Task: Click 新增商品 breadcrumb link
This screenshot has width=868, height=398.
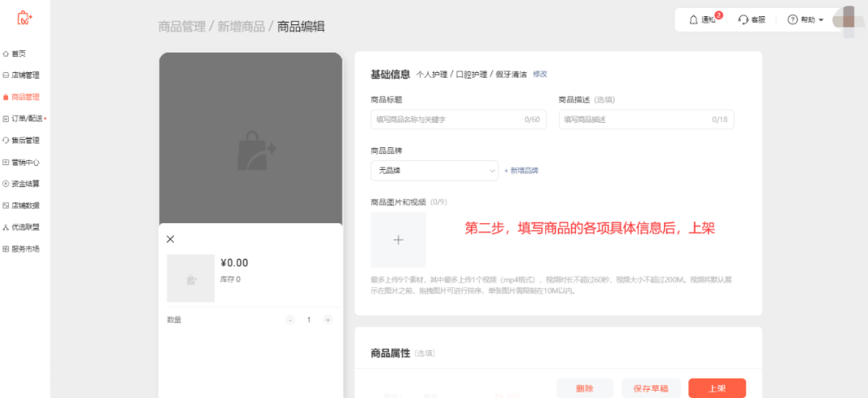Action: (241, 27)
